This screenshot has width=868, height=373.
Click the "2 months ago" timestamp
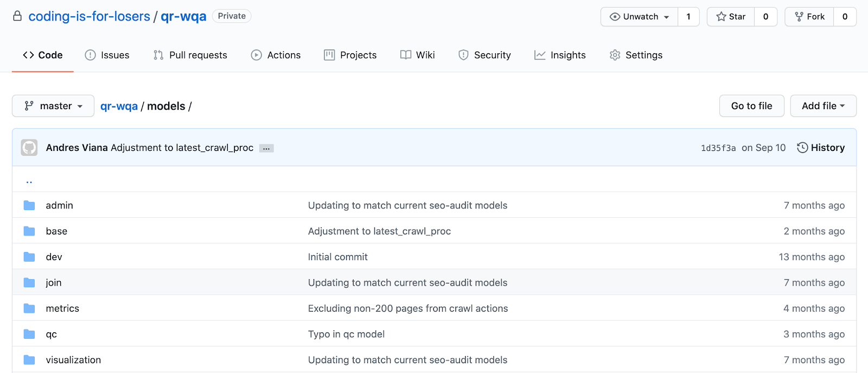[814, 231]
